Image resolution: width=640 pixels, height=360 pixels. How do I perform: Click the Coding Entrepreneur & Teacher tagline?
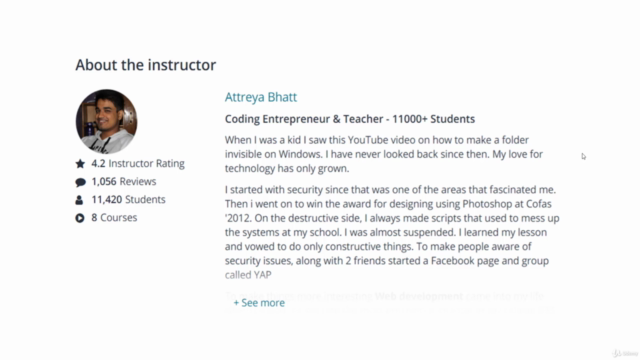coord(350,119)
